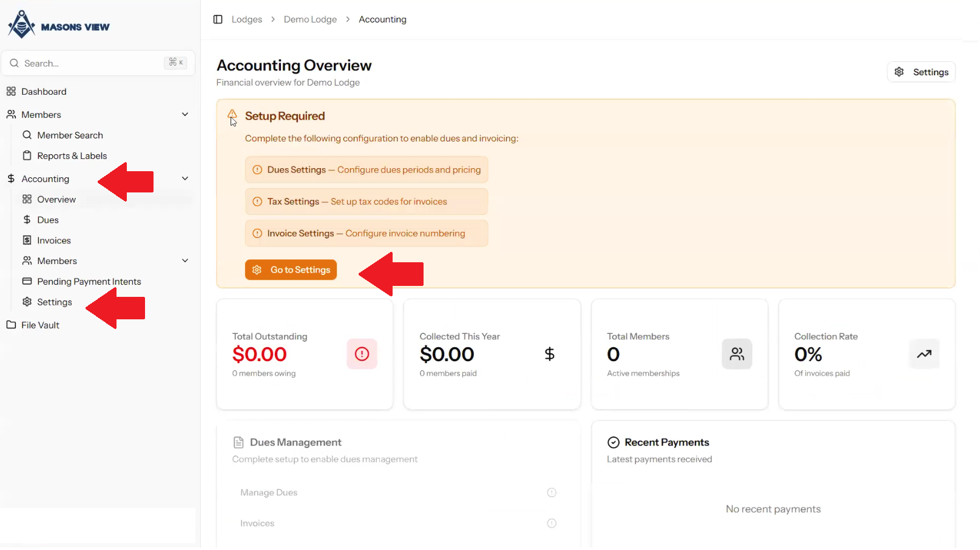Click the Setup Required warning icon
980x550 pixels.
[x=232, y=114]
